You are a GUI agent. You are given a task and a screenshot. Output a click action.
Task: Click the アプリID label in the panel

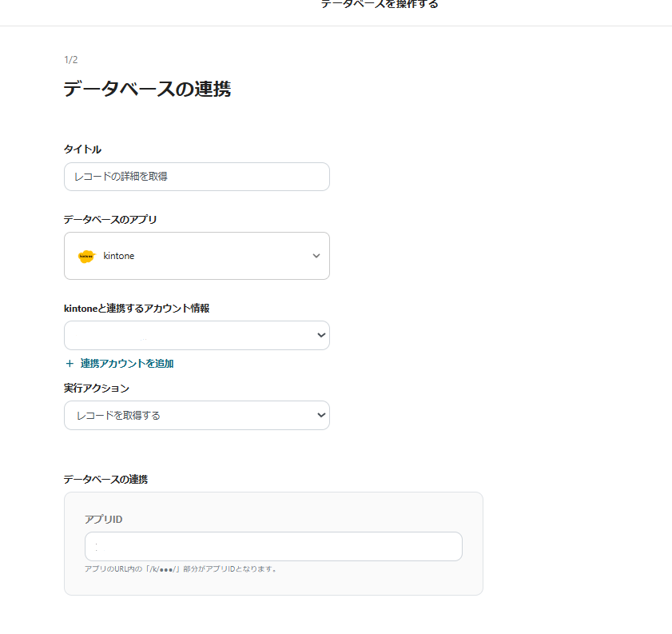point(103,519)
